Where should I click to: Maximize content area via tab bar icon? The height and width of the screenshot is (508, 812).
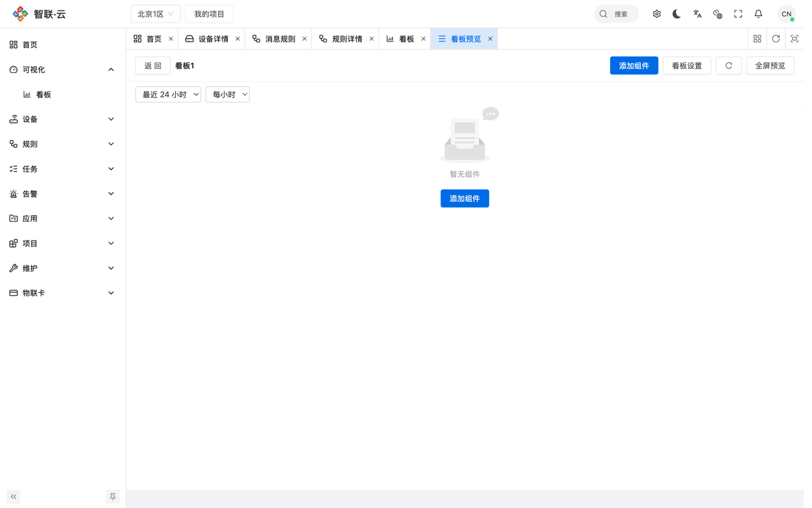[x=794, y=39]
